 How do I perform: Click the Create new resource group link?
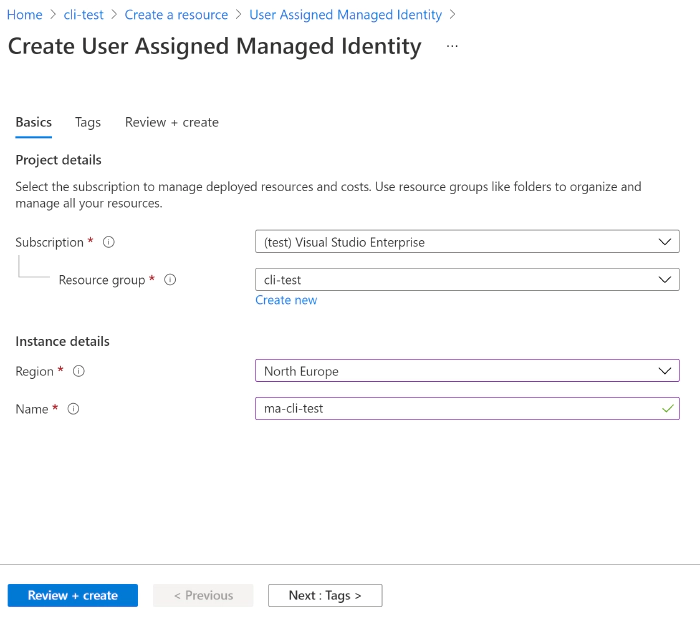click(x=286, y=300)
